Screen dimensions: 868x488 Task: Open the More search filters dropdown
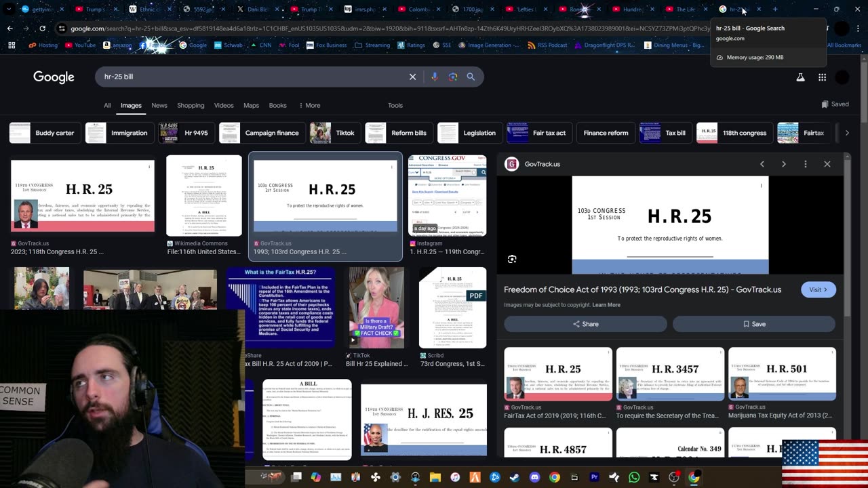click(x=309, y=105)
